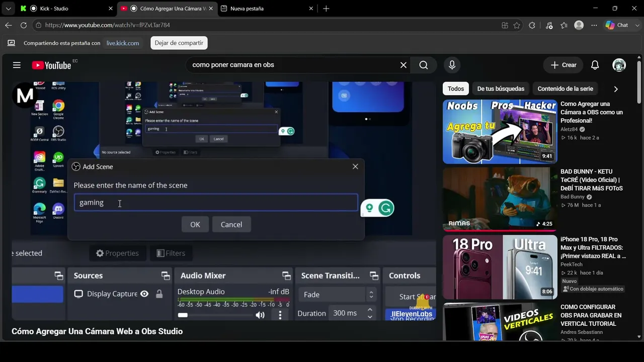Click the browser address bar

(x=272, y=25)
